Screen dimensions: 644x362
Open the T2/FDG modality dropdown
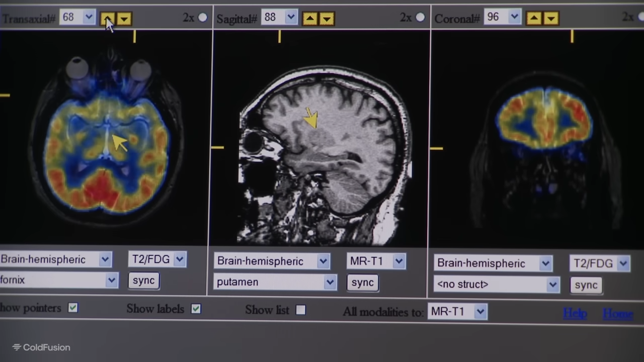pyautogui.click(x=179, y=259)
